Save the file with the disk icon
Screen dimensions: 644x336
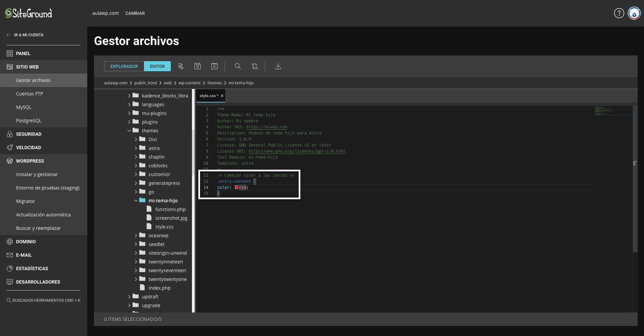pos(198,66)
